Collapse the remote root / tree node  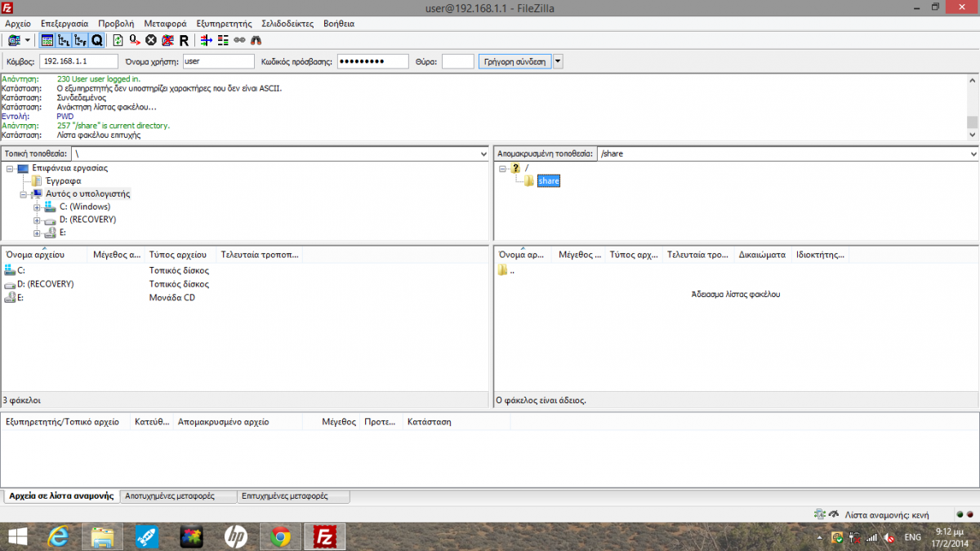[x=503, y=168]
